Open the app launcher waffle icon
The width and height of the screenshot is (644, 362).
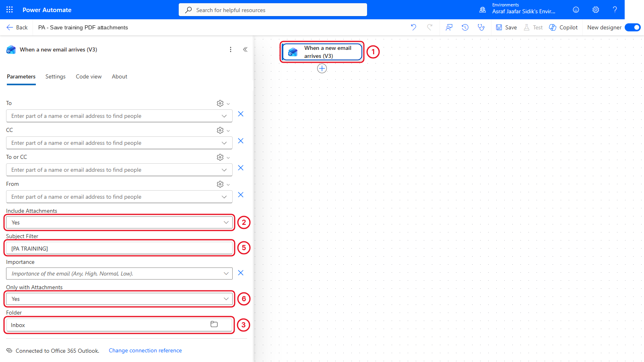click(x=10, y=10)
